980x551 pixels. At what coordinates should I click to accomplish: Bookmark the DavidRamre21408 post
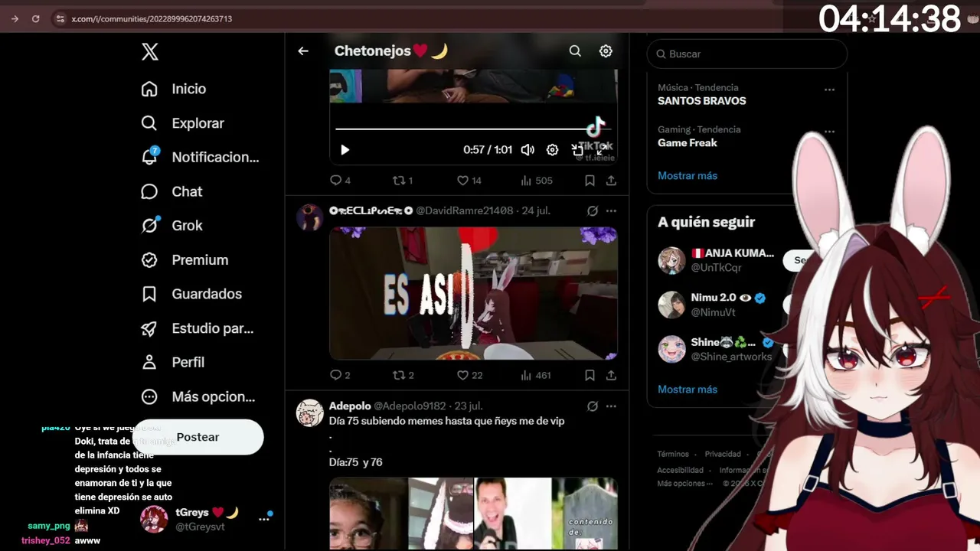[x=590, y=375]
